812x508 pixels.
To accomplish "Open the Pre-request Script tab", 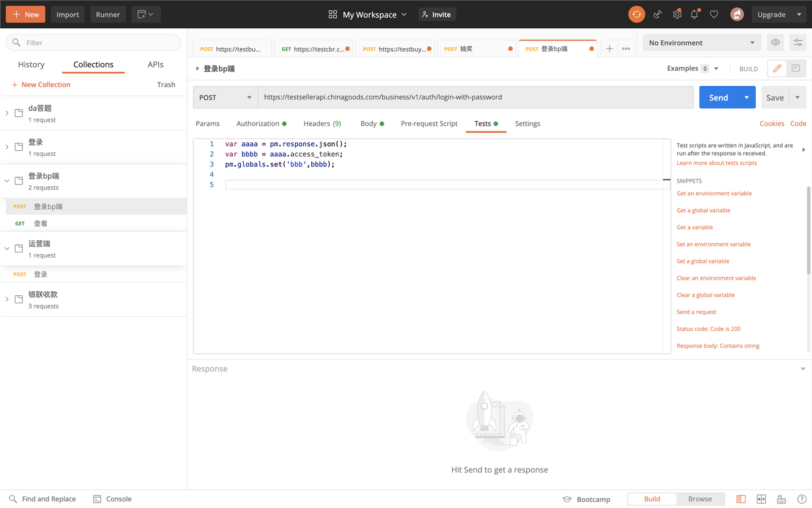I will pos(429,124).
